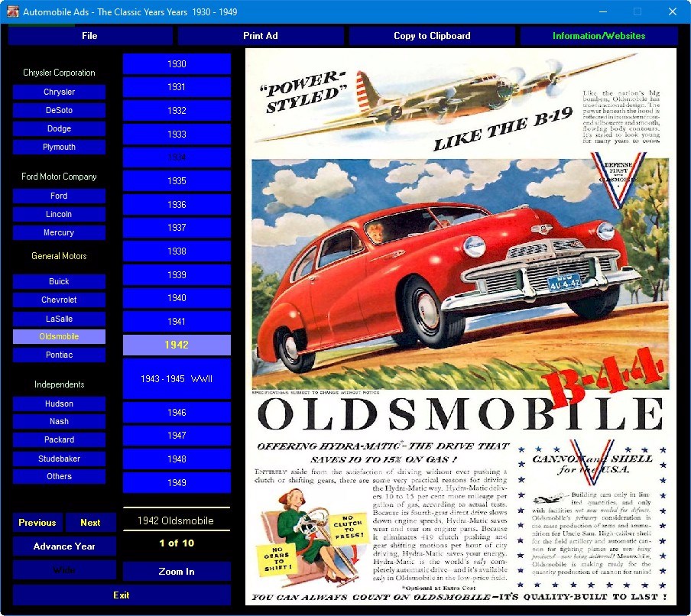This screenshot has height=616, width=691.
Task: Click Advance Year
Action: click(63, 546)
